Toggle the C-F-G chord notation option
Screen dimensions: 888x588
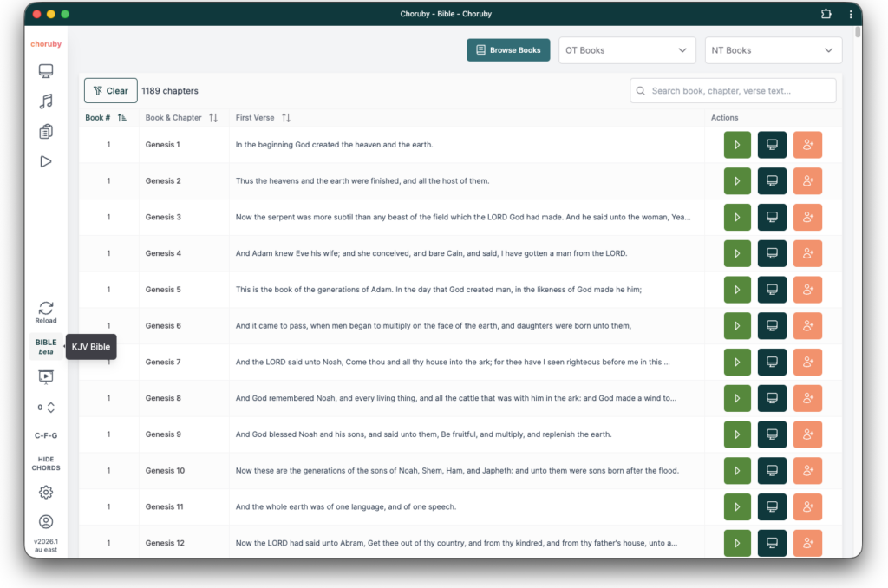click(46, 434)
